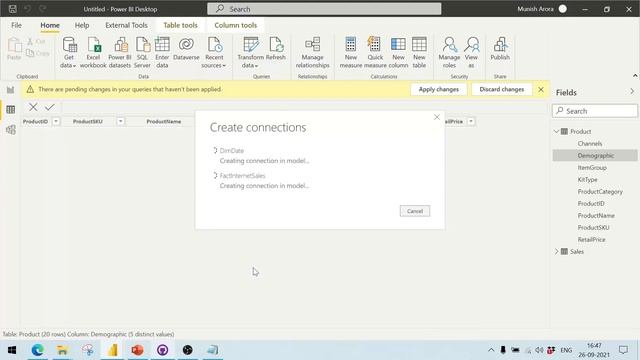
Task: Open the Help ribbon tab
Action: [82, 25]
